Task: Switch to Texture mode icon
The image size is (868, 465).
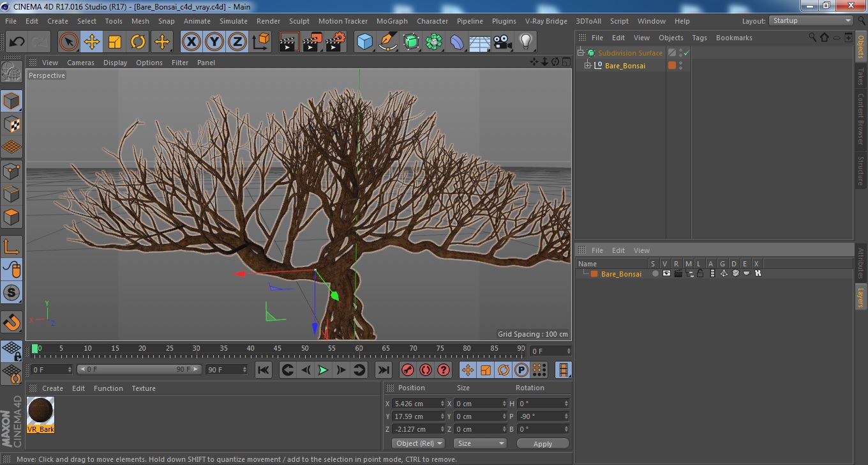Action: pyautogui.click(x=11, y=124)
